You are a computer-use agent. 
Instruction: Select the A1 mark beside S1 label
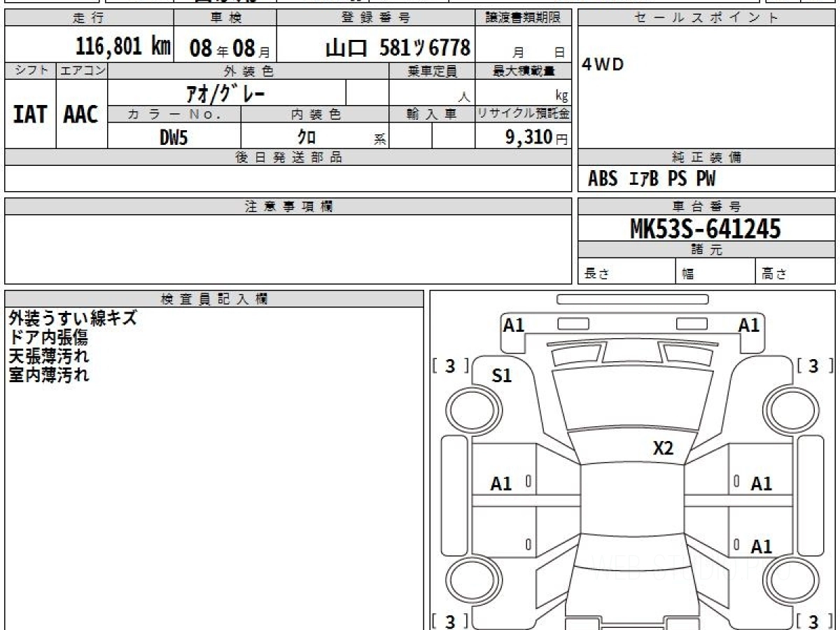(514, 325)
